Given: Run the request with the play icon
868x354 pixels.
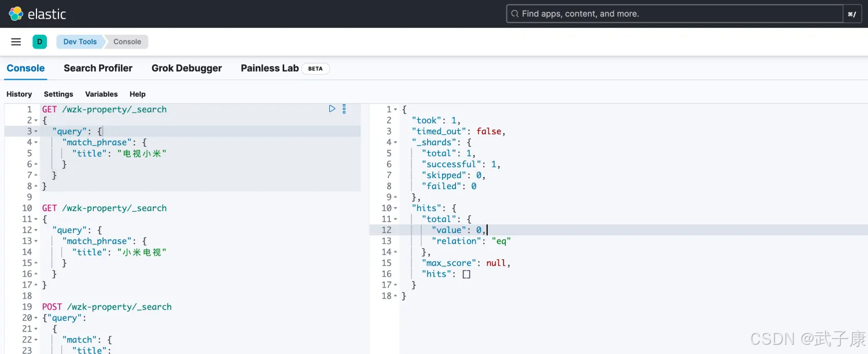Looking at the screenshot, I should click(332, 109).
